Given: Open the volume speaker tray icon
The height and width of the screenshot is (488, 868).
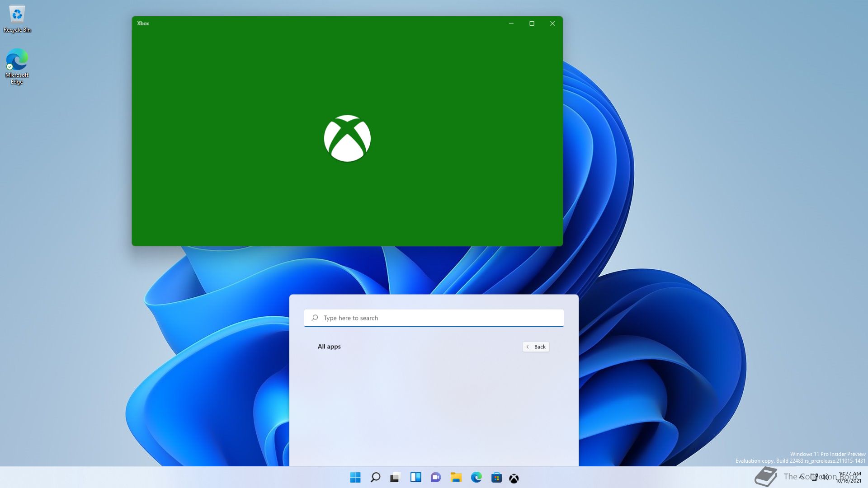Looking at the screenshot, I should [x=825, y=477].
